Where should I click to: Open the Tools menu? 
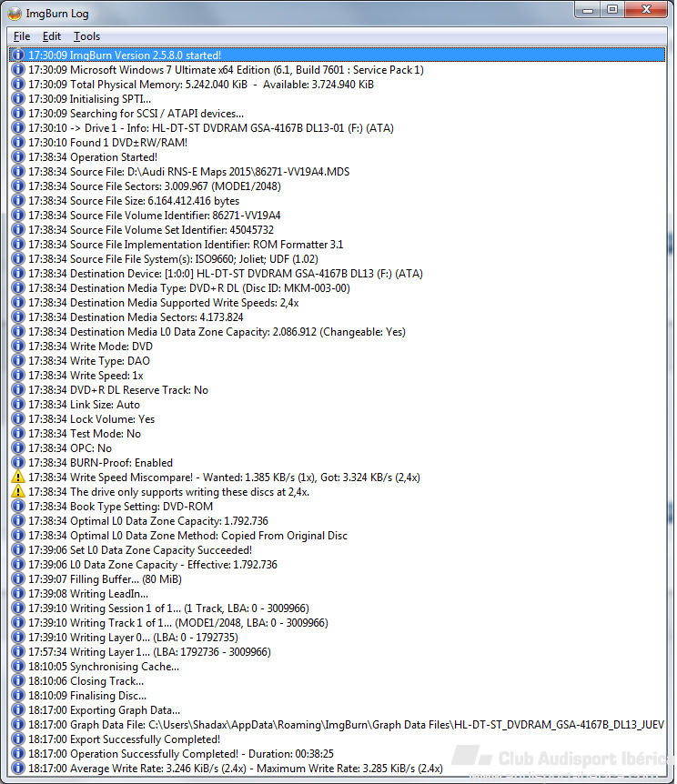tap(87, 36)
